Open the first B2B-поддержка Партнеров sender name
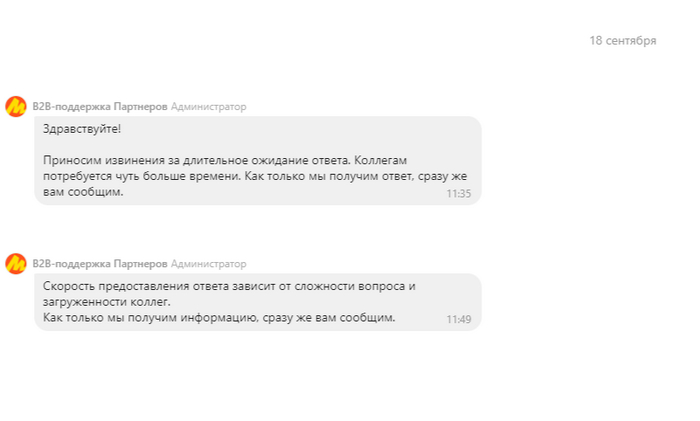This screenshot has width=700, height=421. coord(100,107)
